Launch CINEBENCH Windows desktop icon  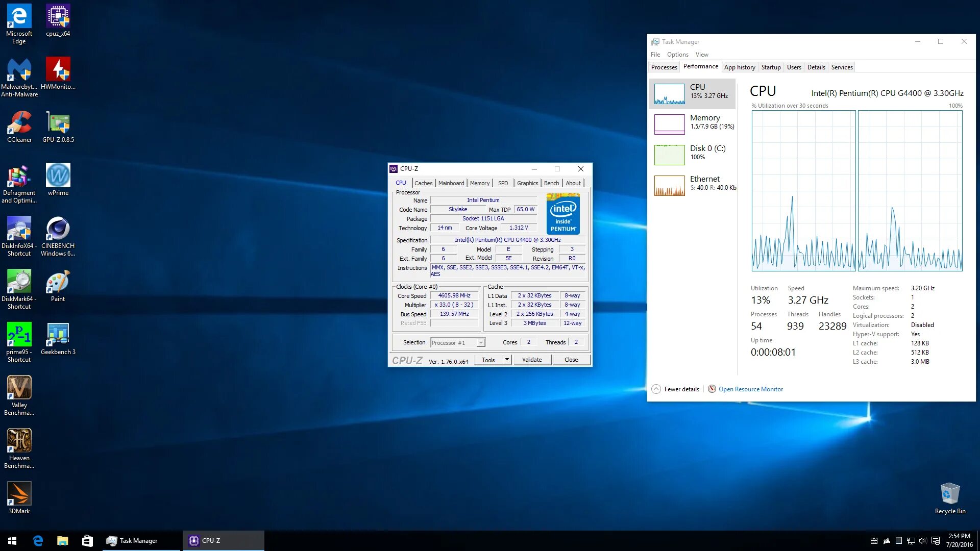(58, 236)
